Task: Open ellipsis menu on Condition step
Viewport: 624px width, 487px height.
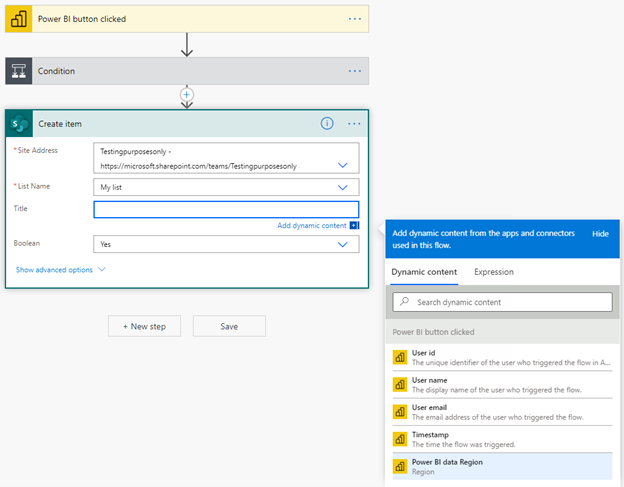Action: (x=354, y=71)
